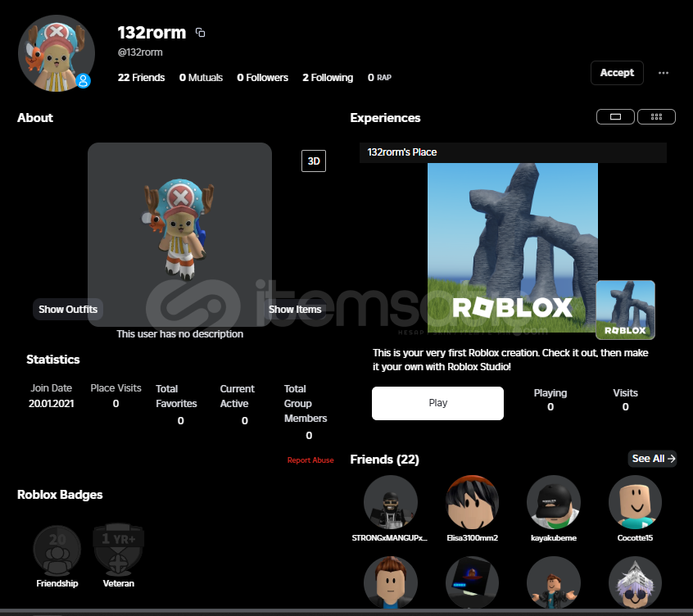693x616 pixels.
Task: Open friend Elisa3100mm2 profile avatar
Action: pyautogui.click(x=472, y=502)
